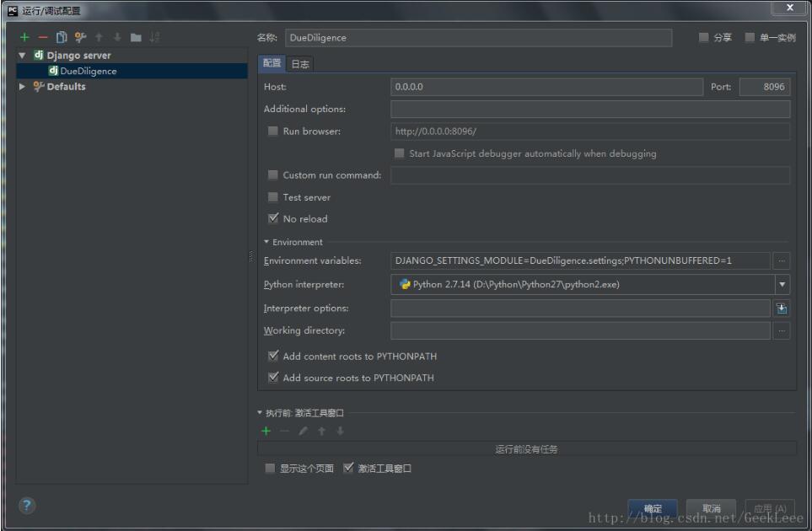This screenshot has width=812, height=531.
Task: Toggle the 分享 share checkbox
Action: 703,37
